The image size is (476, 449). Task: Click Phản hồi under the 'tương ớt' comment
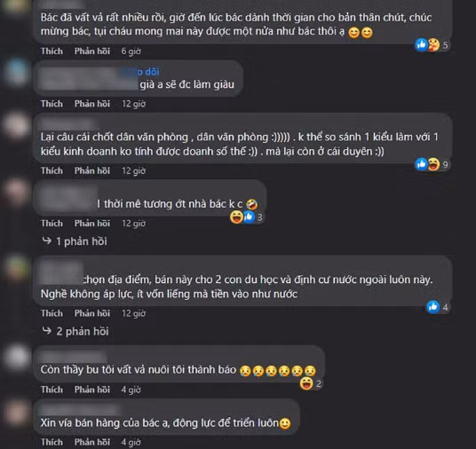92,224
